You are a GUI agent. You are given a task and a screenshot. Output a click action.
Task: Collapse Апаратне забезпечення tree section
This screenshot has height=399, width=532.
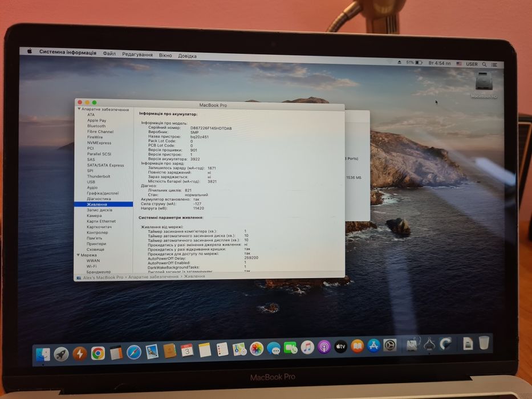79,109
